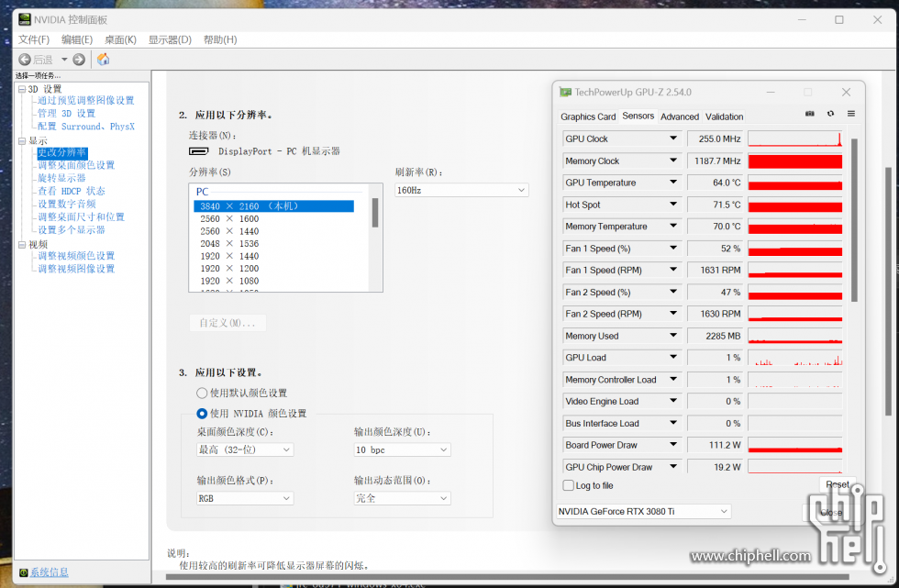Screen dimensions: 899x588
Task: Open the File (文件) menu
Action: (x=34, y=39)
